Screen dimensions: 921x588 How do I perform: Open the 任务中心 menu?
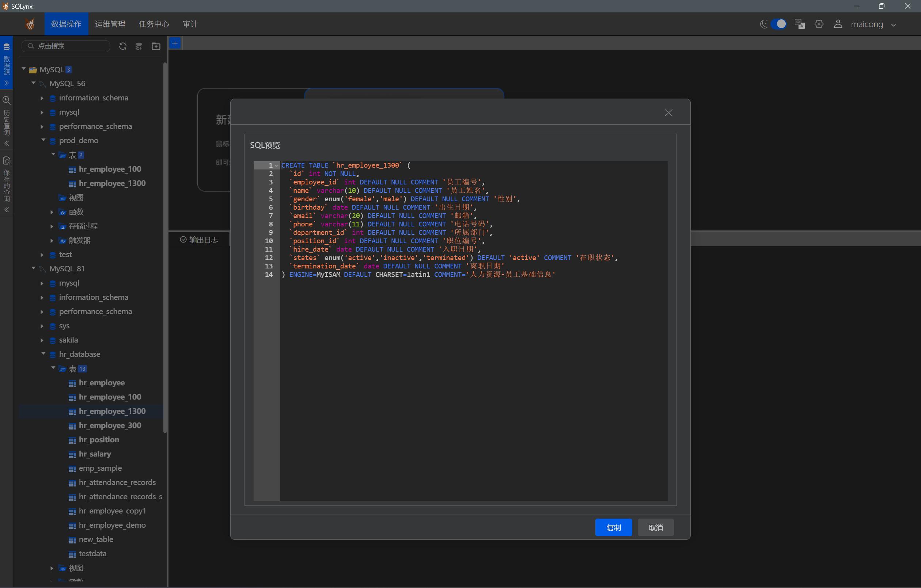click(x=154, y=24)
